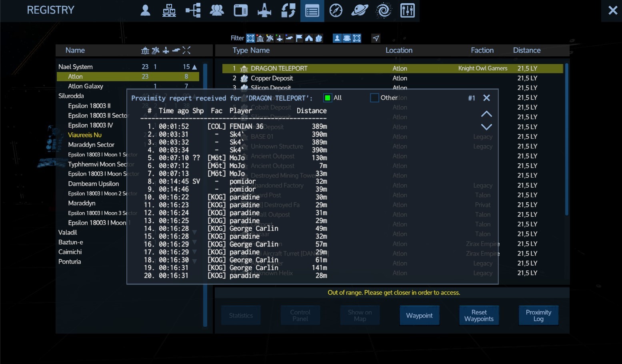Click the registry list vertical scrollbar
622x364 pixels.
(x=566, y=139)
